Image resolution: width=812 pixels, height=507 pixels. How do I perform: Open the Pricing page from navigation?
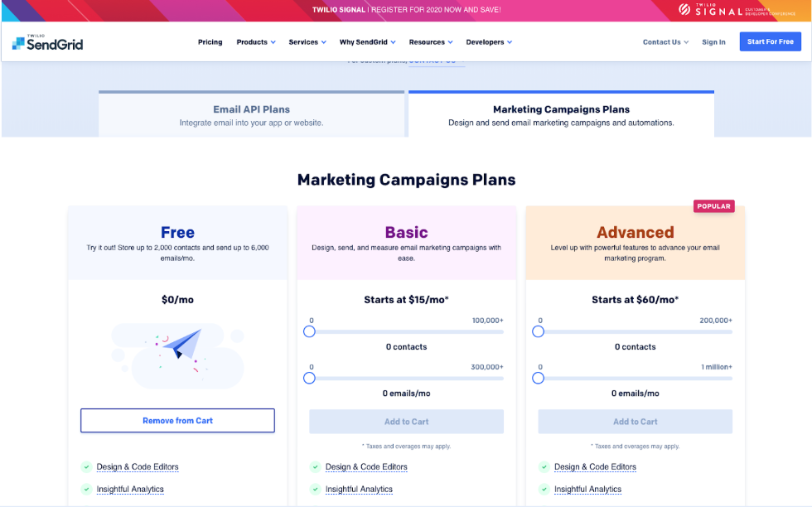coord(210,42)
